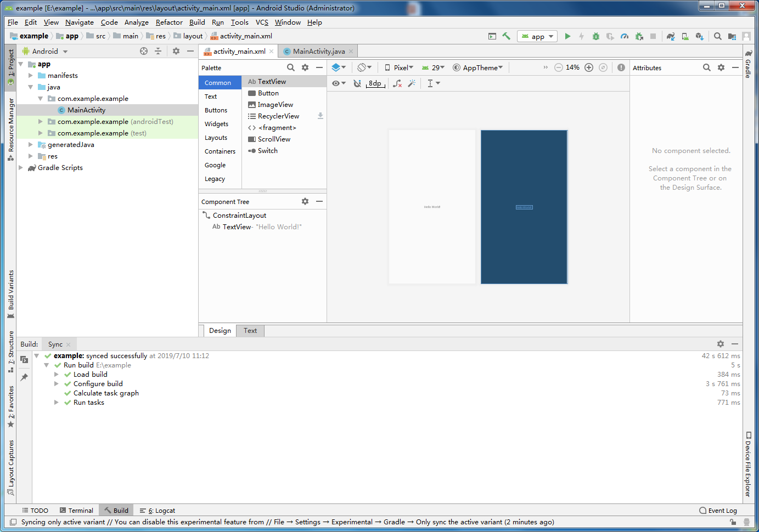
Task: Open the Android Profiler gauge icon
Action: 625,36
